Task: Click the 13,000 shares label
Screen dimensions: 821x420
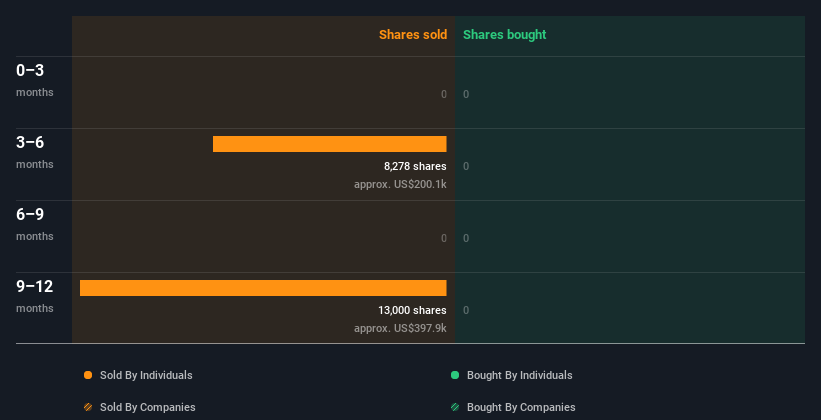Action: pyautogui.click(x=412, y=311)
